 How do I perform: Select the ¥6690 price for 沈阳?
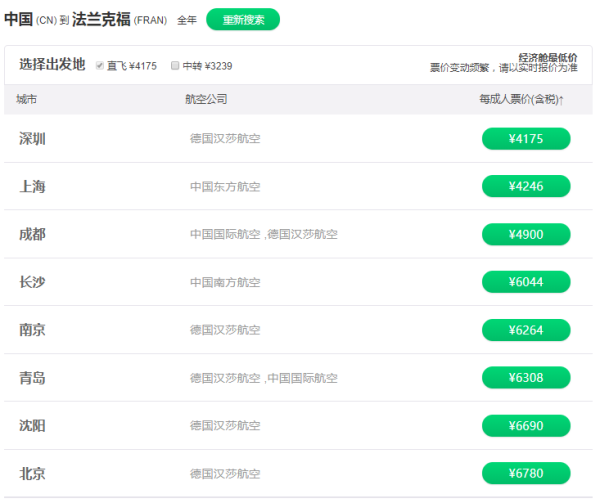525,426
